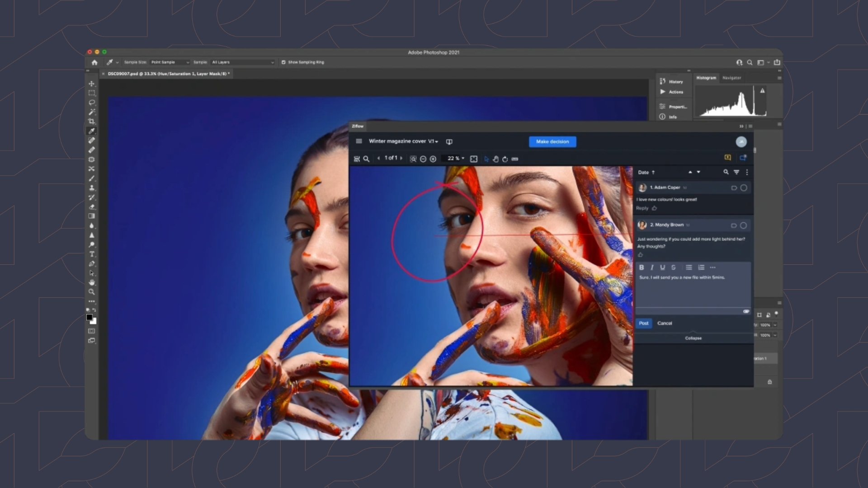Collapse the reply comment editor
The image size is (868, 488).
click(693, 338)
